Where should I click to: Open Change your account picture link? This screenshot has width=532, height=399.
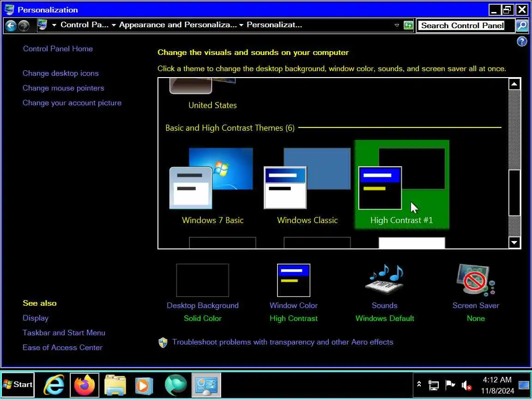[x=72, y=103]
